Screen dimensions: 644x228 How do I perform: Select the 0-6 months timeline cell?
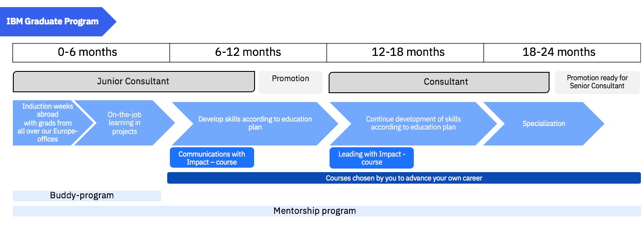click(91, 52)
